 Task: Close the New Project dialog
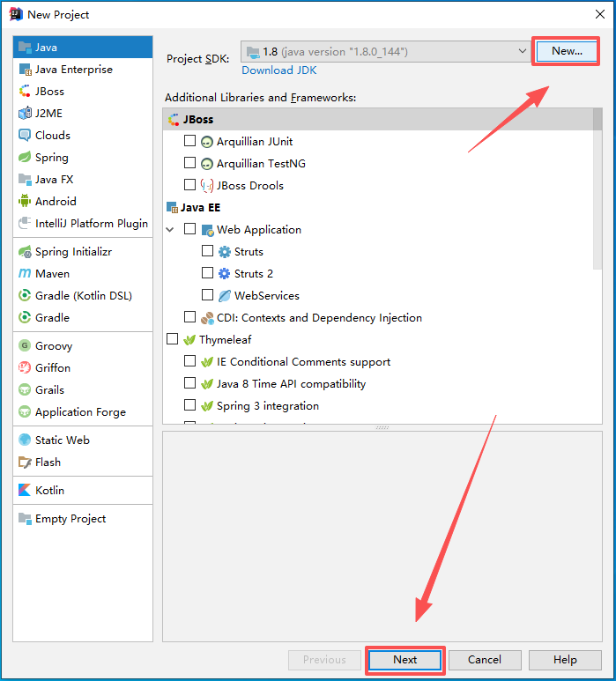click(x=600, y=14)
